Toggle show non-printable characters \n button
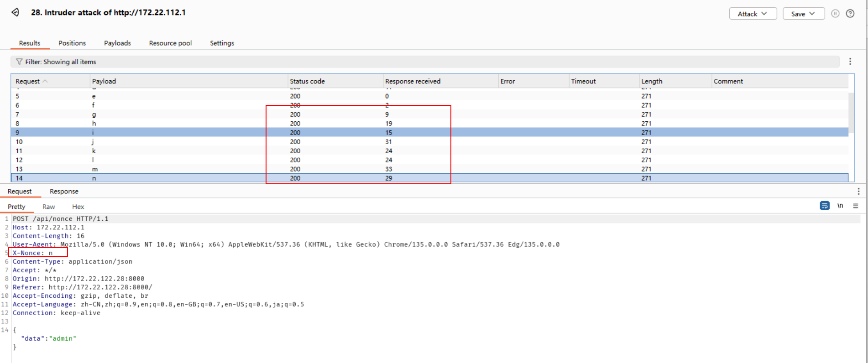This screenshot has width=868, height=363. coord(840,206)
